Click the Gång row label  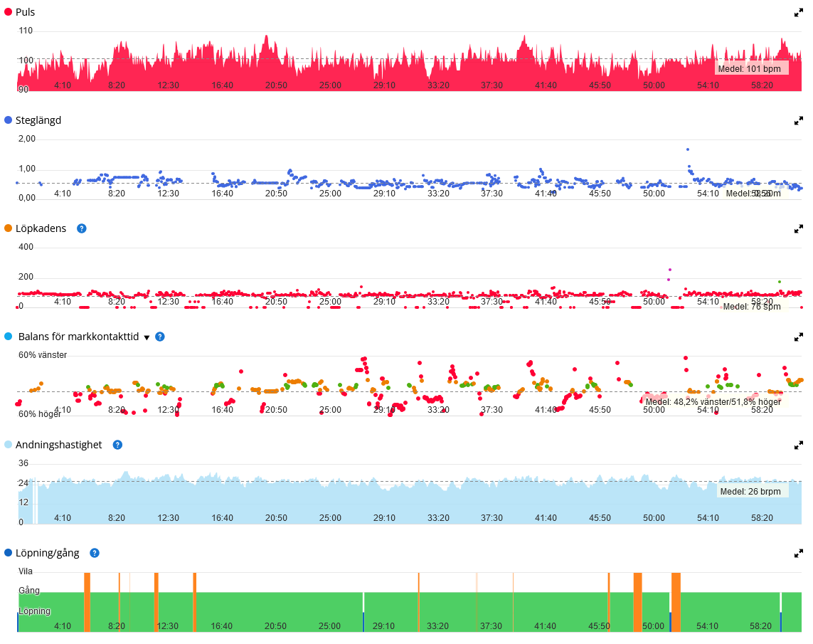click(x=29, y=591)
